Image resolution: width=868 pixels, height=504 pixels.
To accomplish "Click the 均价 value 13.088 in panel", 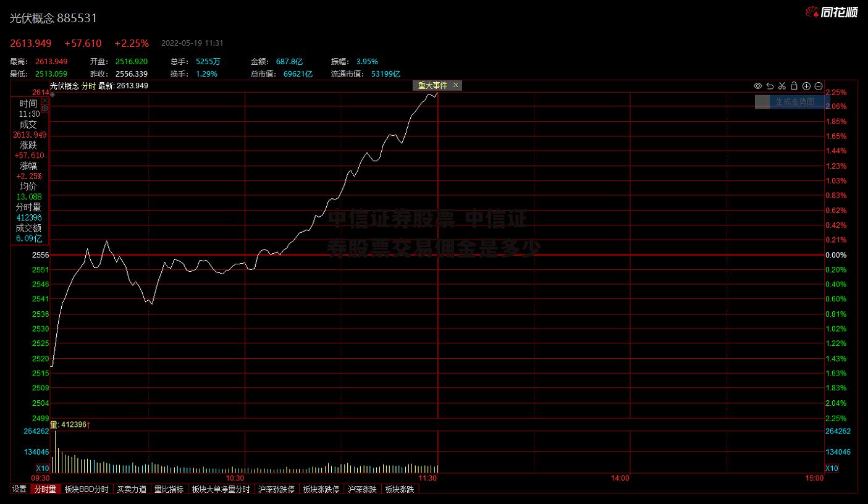I will [x=28, y=197].
